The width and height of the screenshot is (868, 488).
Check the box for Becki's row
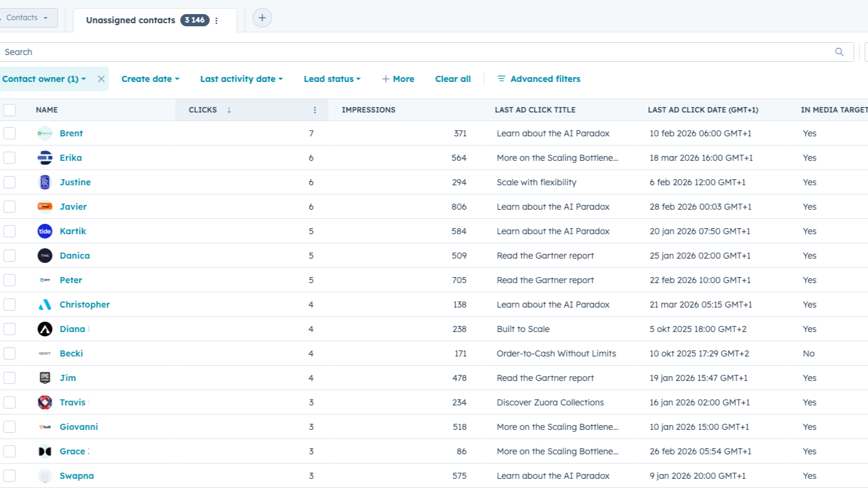[9, 353]
